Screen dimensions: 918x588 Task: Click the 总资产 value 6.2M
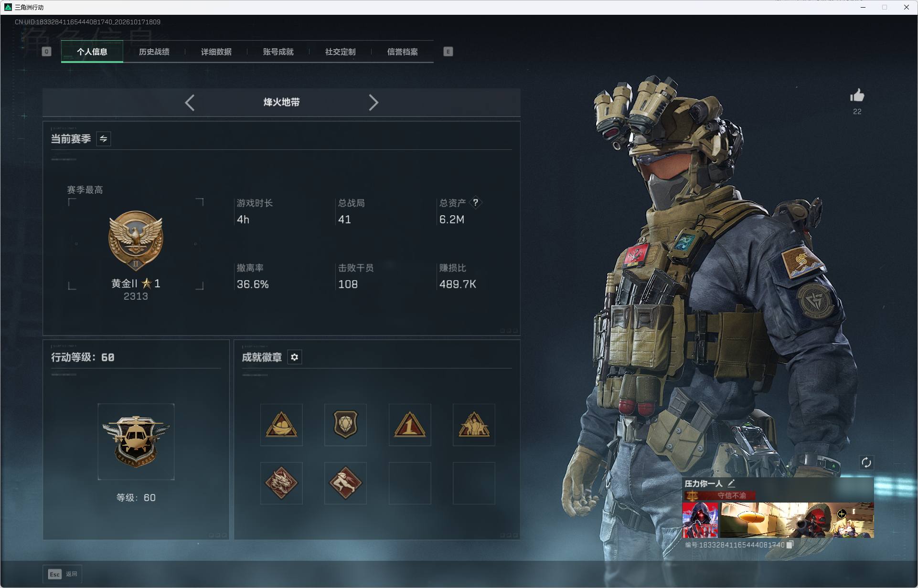click(x=452, y=220)
